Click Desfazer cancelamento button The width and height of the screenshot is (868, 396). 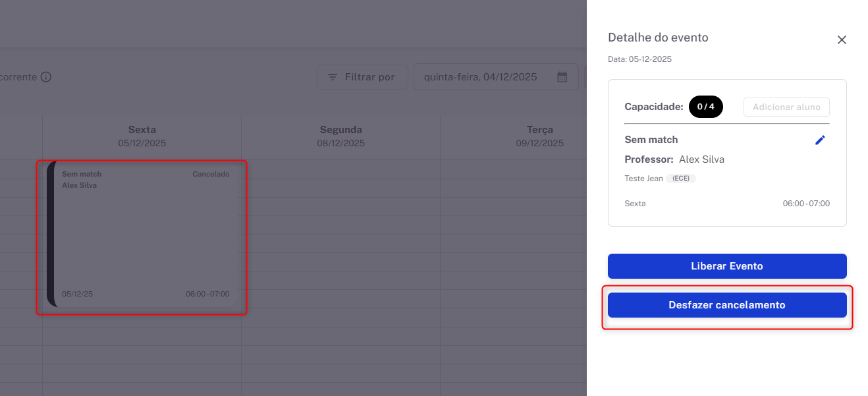[x=726, y=305]
